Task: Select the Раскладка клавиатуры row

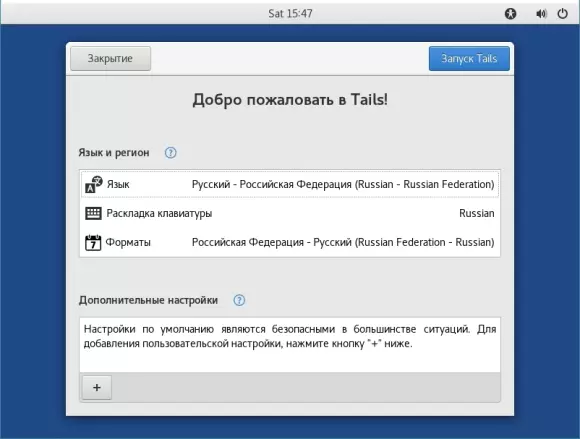Action: click(290, 213)
